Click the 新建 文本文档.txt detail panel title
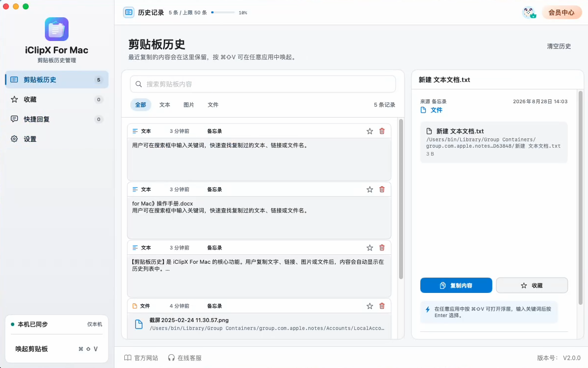 click(x=444, y=80)
